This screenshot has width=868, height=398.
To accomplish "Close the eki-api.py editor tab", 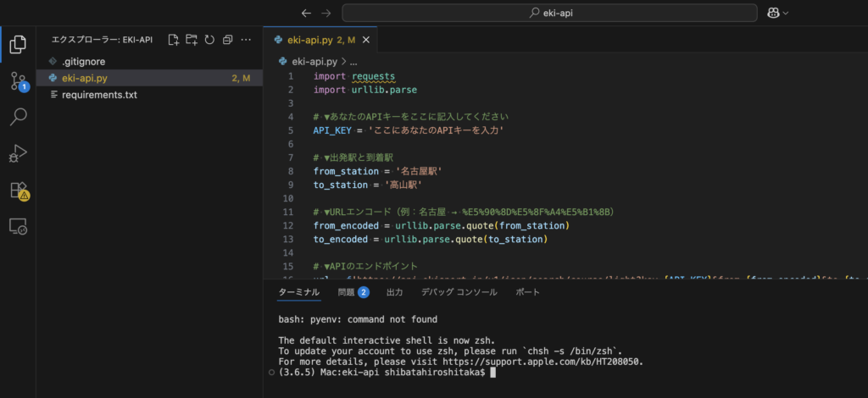I will (366, 40).
